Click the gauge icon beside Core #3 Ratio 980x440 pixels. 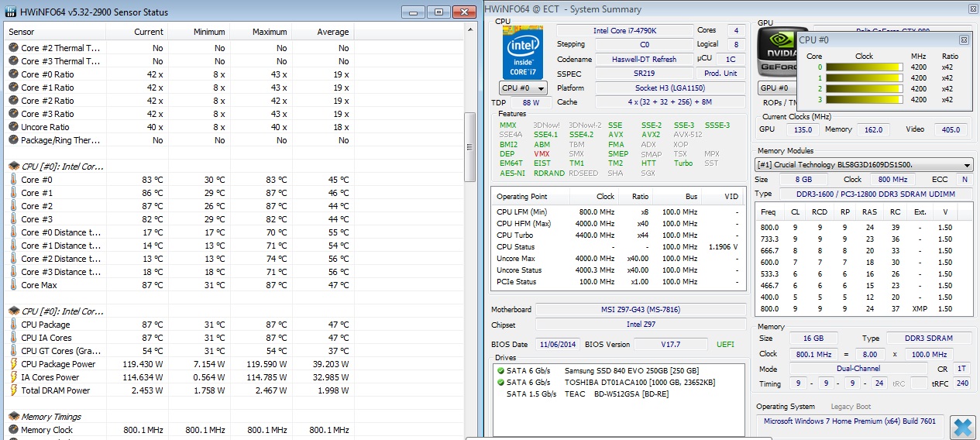[13, 114]
